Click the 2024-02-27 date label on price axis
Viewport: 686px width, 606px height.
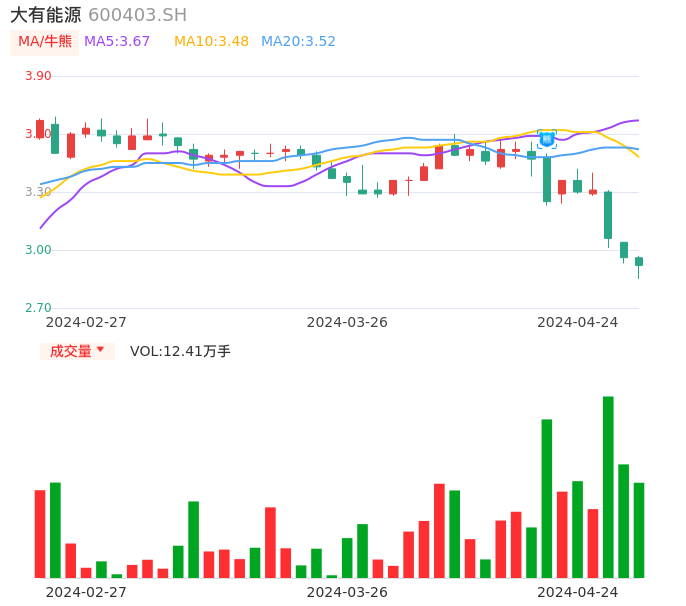pyautogui.click(x=86, y=322)
